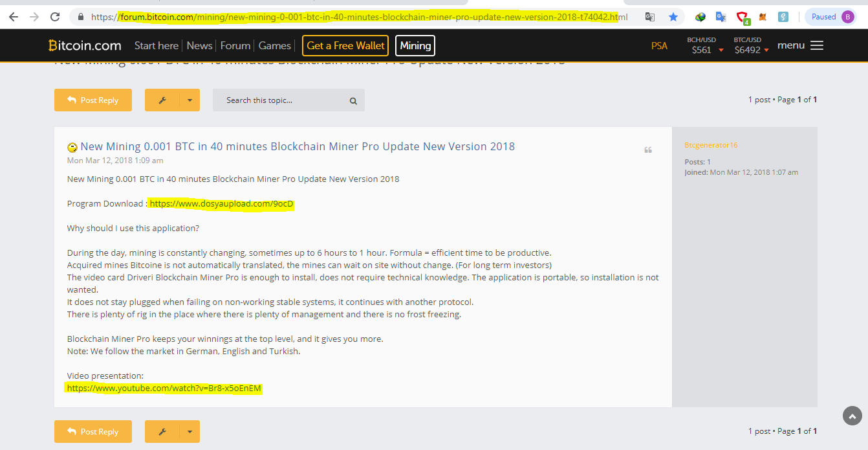Open the Internet Download Manager extension icon

pyautogui.click(x=700, y=17)
